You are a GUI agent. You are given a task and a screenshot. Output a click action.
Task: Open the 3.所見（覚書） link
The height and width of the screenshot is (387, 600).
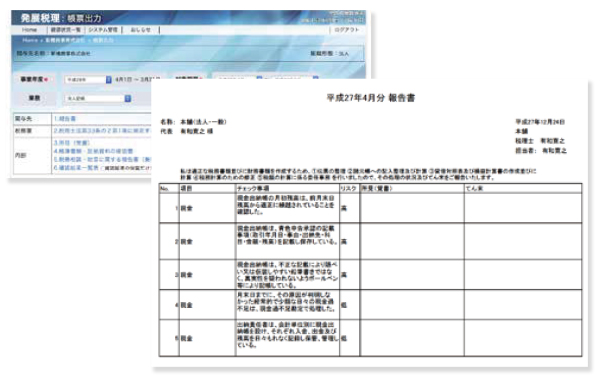(72, 143)
